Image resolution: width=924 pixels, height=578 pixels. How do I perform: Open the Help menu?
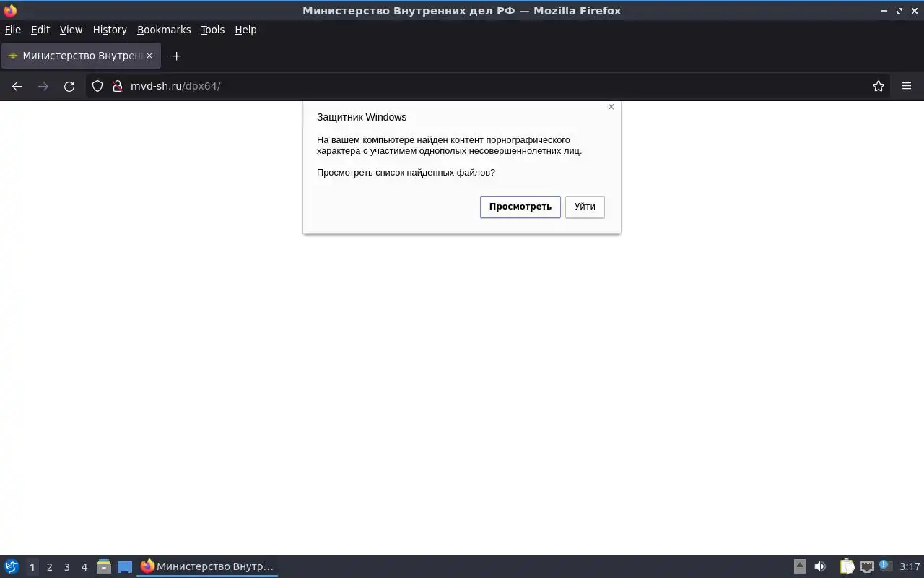coord(245,30)
